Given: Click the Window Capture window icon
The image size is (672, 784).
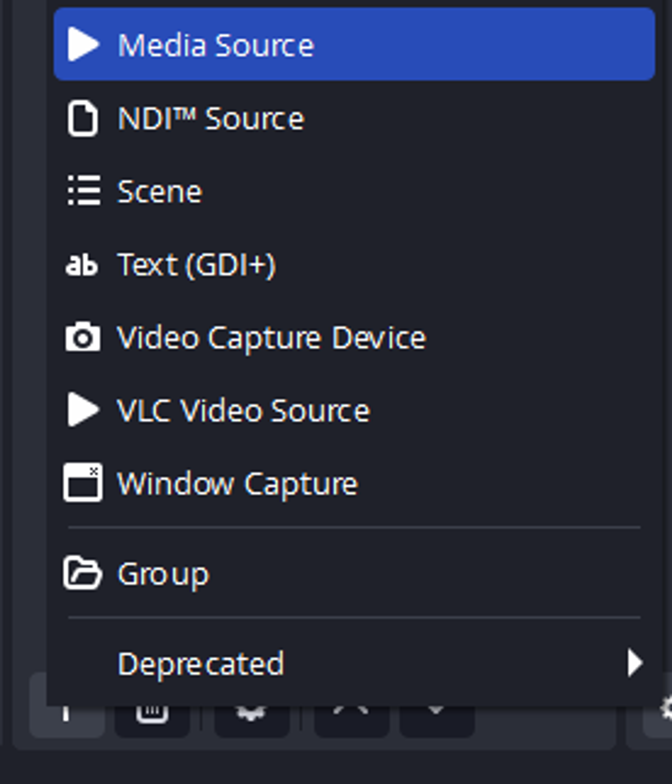Looking at the screenshot, I should click(83, 483).
